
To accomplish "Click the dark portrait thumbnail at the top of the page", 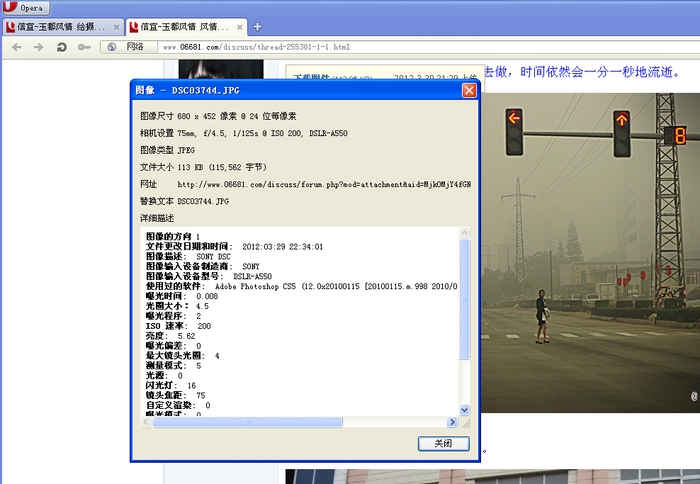I will pyautogui.click(x=221, y=70).
